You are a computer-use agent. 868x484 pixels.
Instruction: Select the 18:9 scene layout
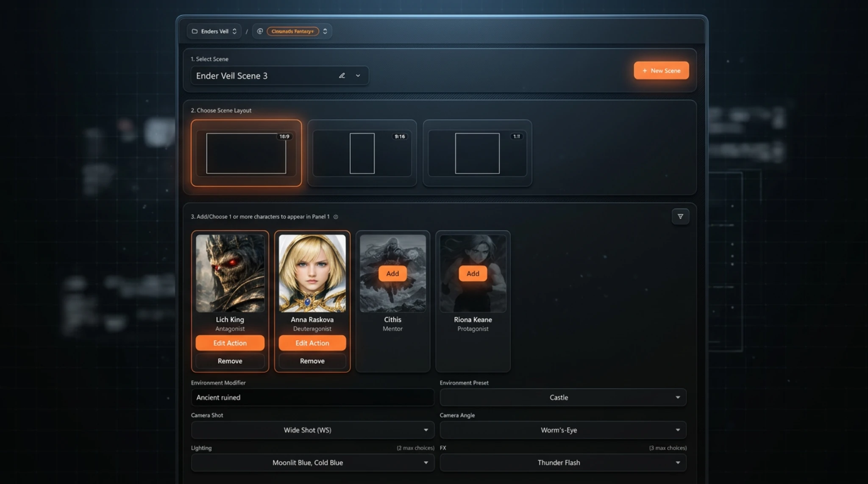[x=246, y=153]
